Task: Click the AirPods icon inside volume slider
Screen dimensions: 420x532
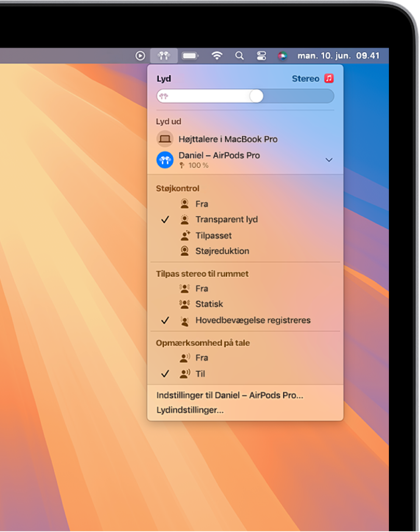Action: point(164,96)
